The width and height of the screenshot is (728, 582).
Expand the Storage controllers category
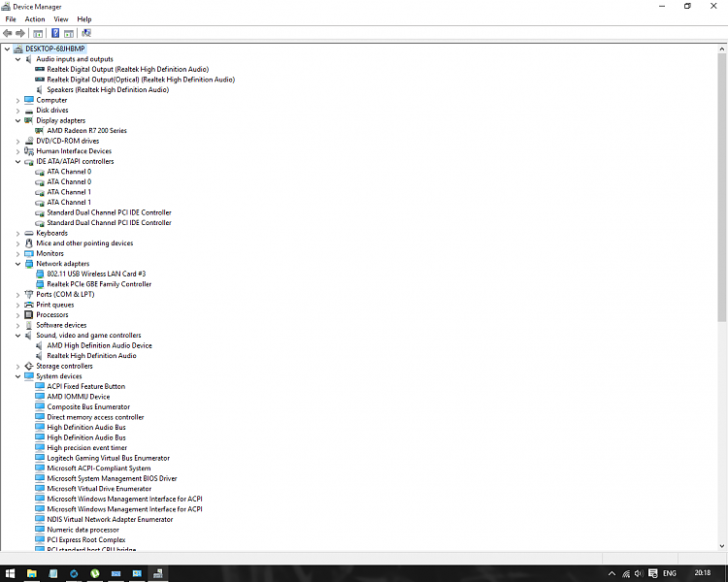pos(17,367)
